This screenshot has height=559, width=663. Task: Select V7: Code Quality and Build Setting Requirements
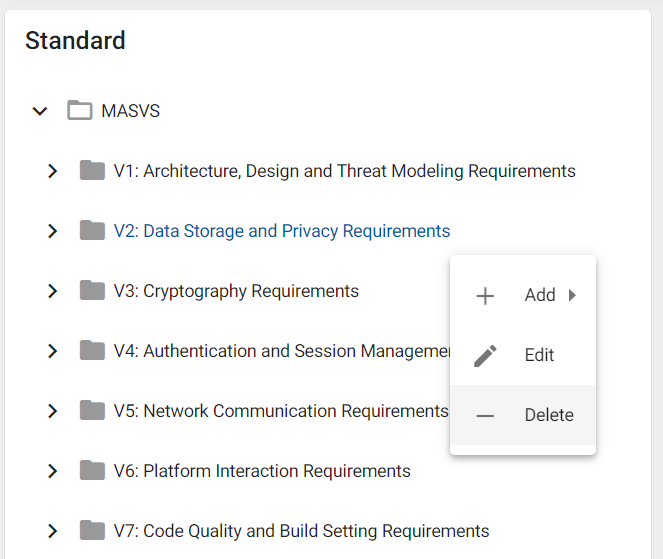pyautogui.click(x=301, y=532)
